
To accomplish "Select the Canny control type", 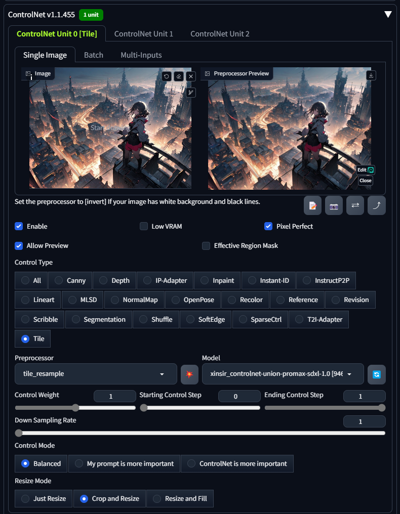I will coord(70,280).
